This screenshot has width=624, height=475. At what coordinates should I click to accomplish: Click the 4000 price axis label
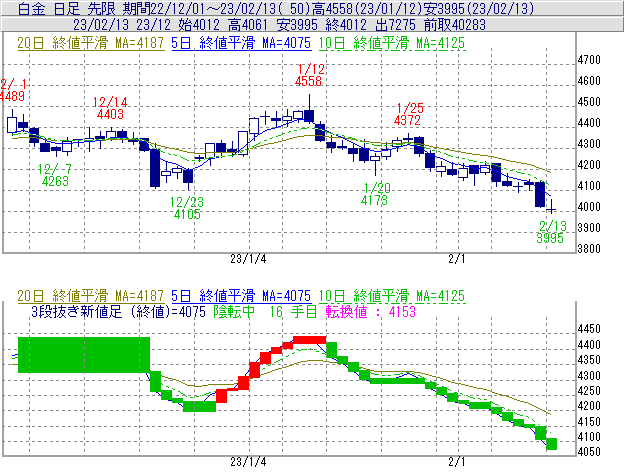[589, 207]
